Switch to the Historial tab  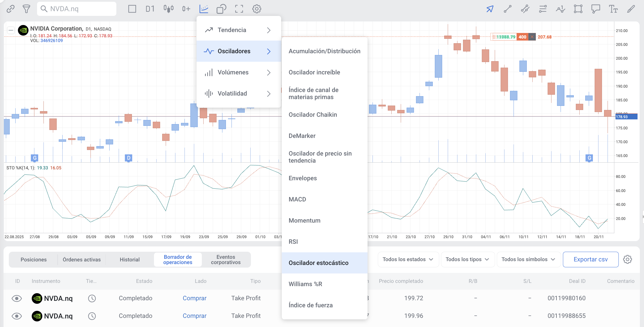pyautogui.click(x=130, y=260)
